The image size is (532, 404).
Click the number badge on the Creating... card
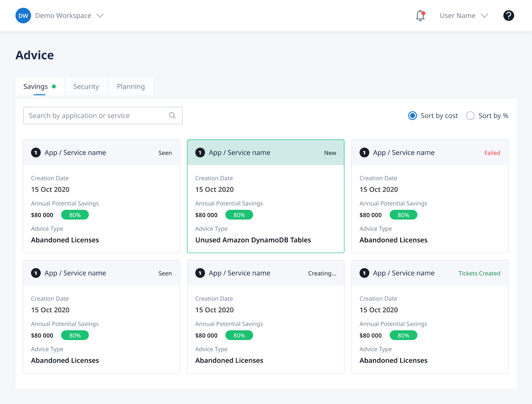tap(200, 273)
